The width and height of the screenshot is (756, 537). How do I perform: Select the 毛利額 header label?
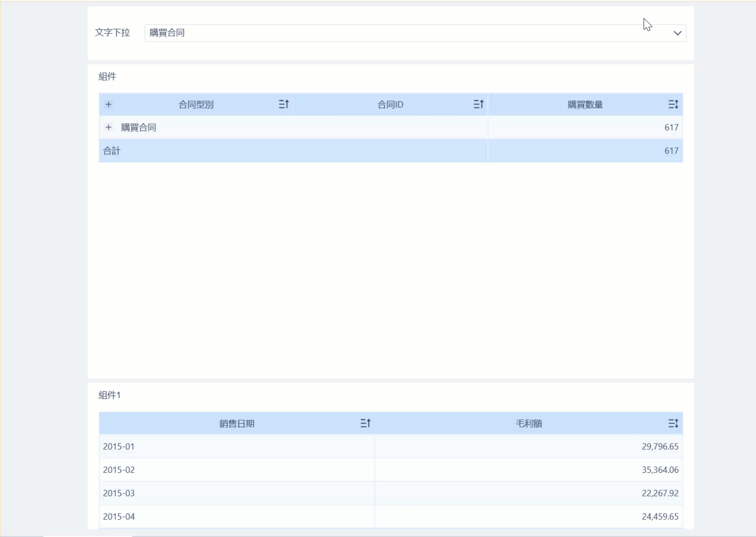pyautogui.click(x=529, y=424)
